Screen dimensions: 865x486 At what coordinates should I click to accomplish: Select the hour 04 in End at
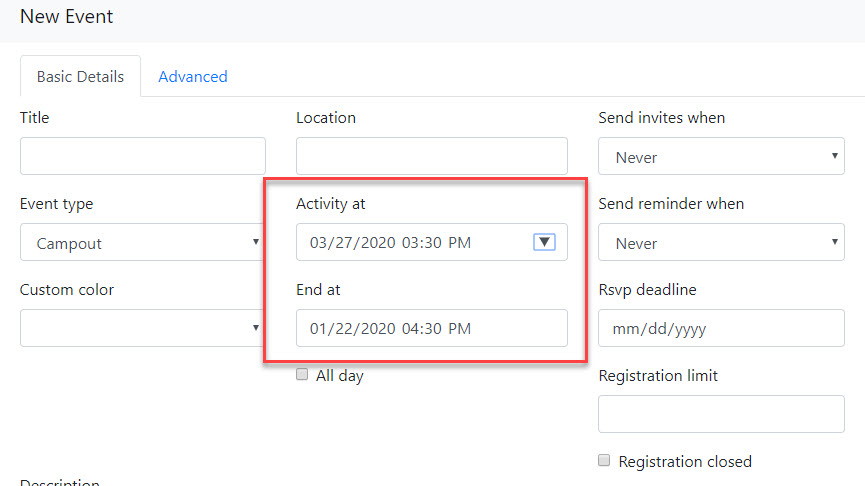tap(411, 328)
